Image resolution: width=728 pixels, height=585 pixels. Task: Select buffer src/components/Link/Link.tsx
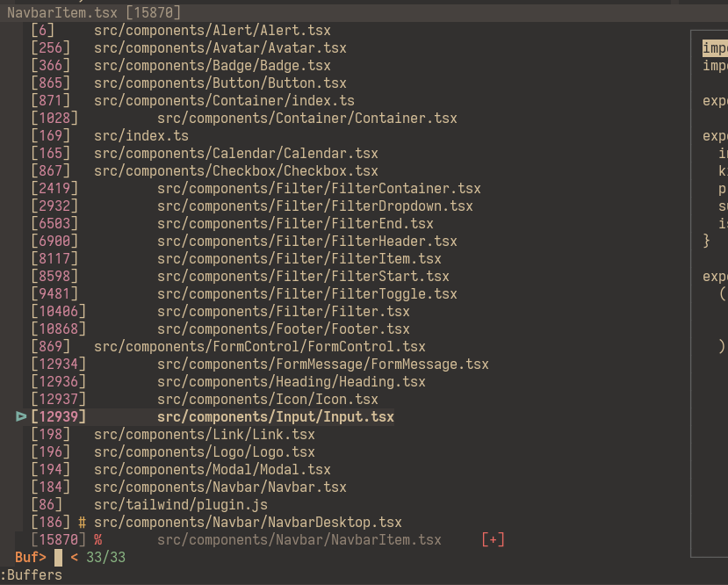[x=205, y=435]
